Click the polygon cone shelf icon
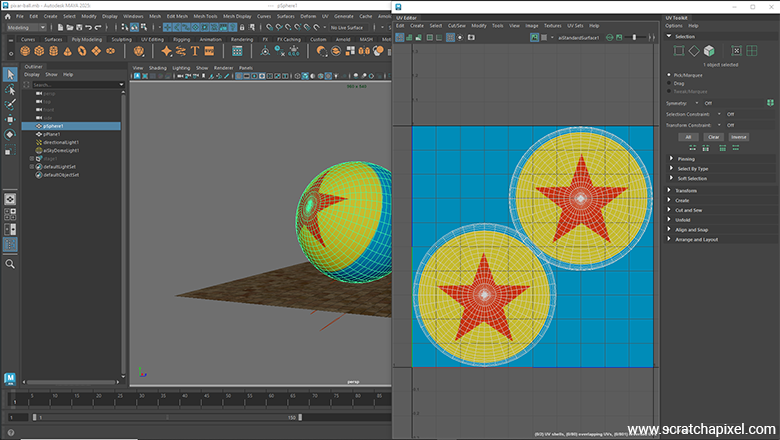780x440 pixels. (68, 51)
